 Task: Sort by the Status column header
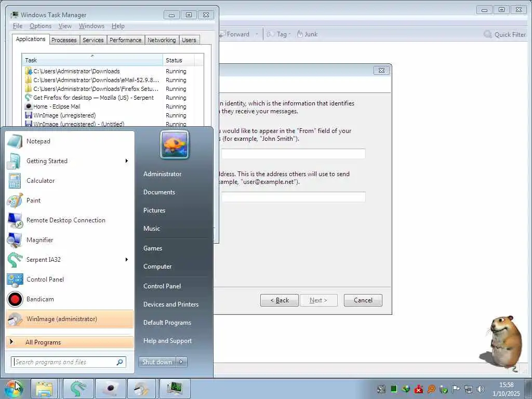(179, 60)
